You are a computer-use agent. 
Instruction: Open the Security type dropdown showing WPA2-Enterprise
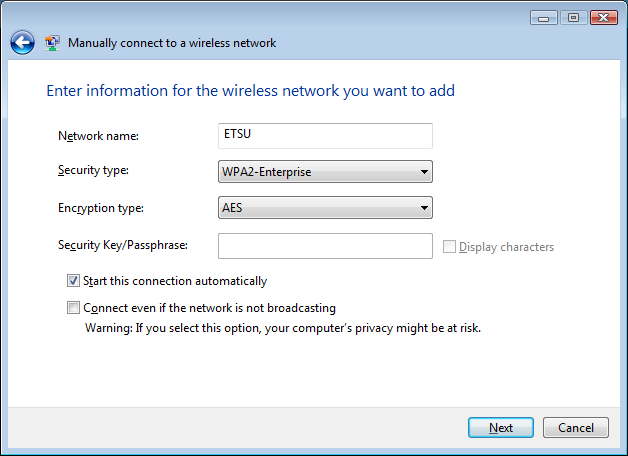325,172
